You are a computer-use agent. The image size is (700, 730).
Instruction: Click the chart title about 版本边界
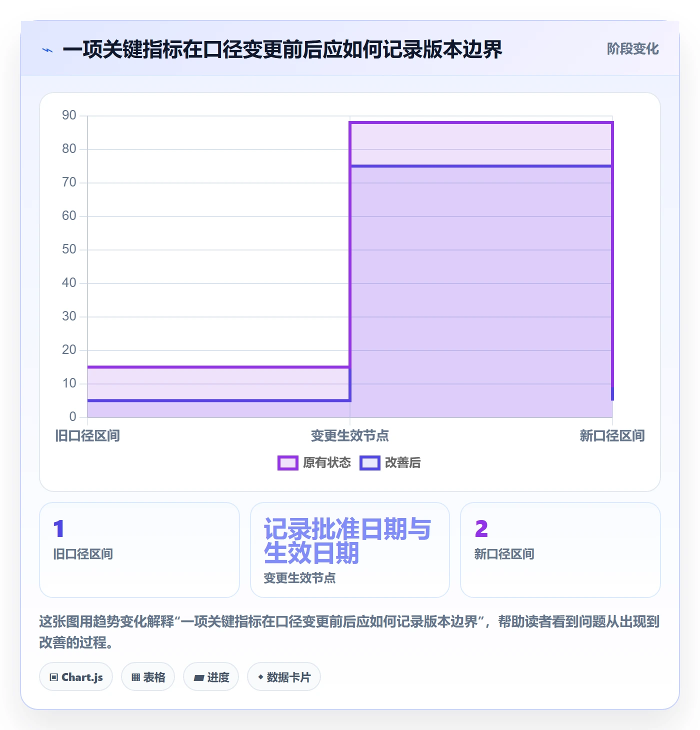[x=282, y=49]
